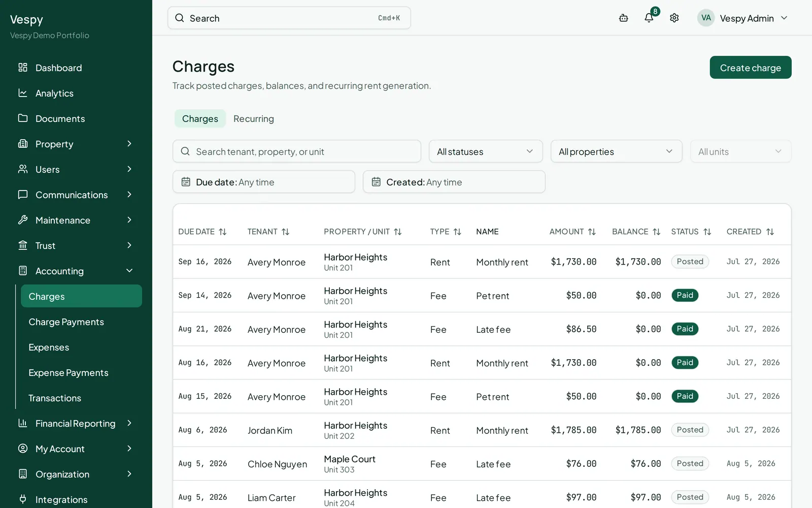
Task: Expand the Property sidebar section chevron
Action: click(x=129, y=144)
